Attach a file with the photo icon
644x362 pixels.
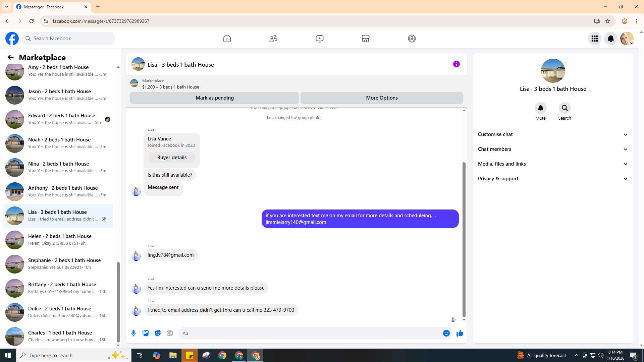click(x=146, y=333)
